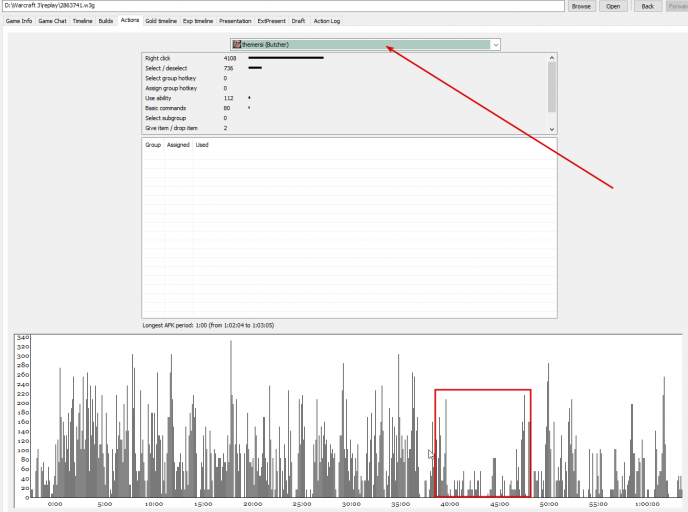The width and height of the screenshot is (688, 512).
Task: Click the Butcher hero icon in player dropdown
Action: [237, 44]
